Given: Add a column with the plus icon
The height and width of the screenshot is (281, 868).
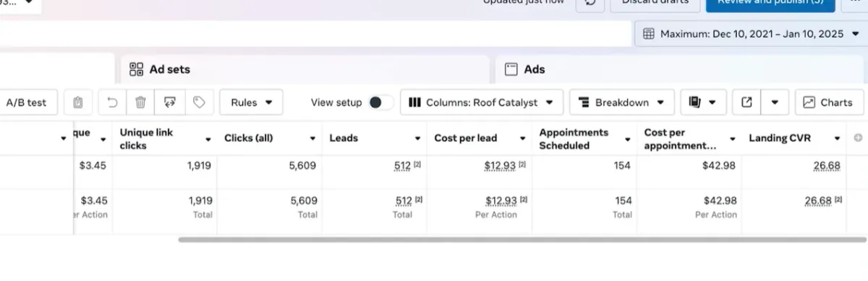Looking at the screenshot, I should pyautogui.click(x=859, y=138).
